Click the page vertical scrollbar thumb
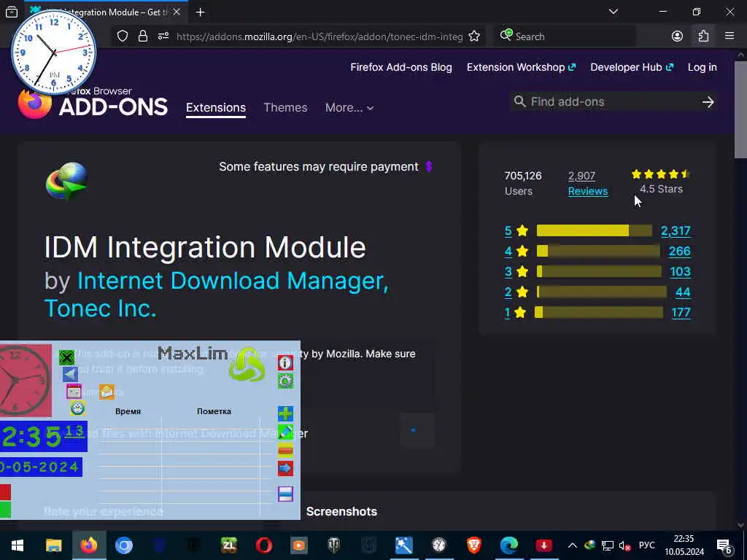 tap(740, 109)
